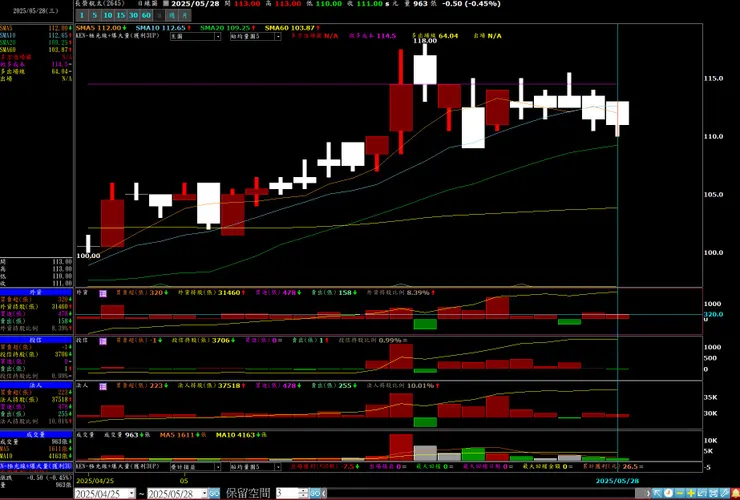Click the 保留空間 value input field
The width and height of the screenshot is (740, 500).
point(287,493)
